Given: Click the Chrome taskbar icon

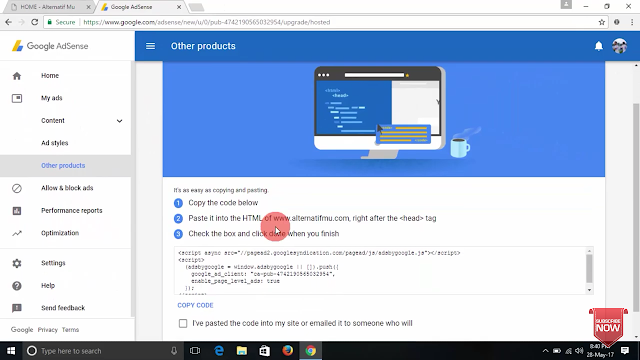Looking at the screenshot, I should pyautogui.click(x=311, y=351).
